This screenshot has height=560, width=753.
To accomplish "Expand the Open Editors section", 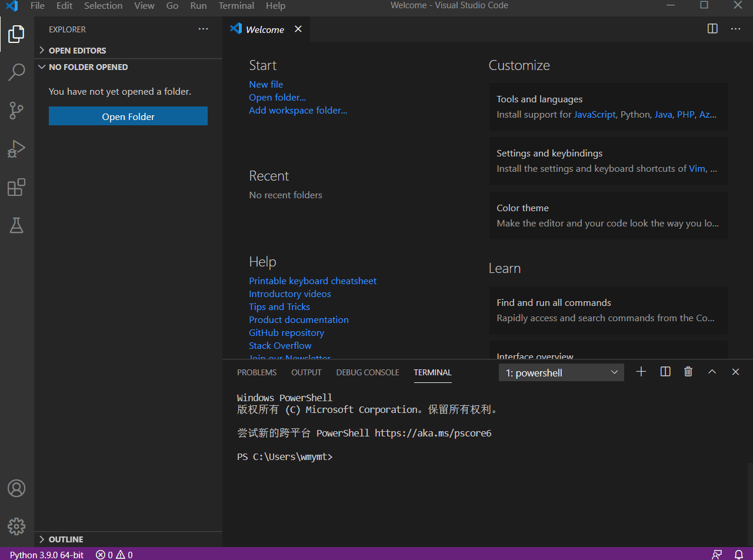I will 77,51.
